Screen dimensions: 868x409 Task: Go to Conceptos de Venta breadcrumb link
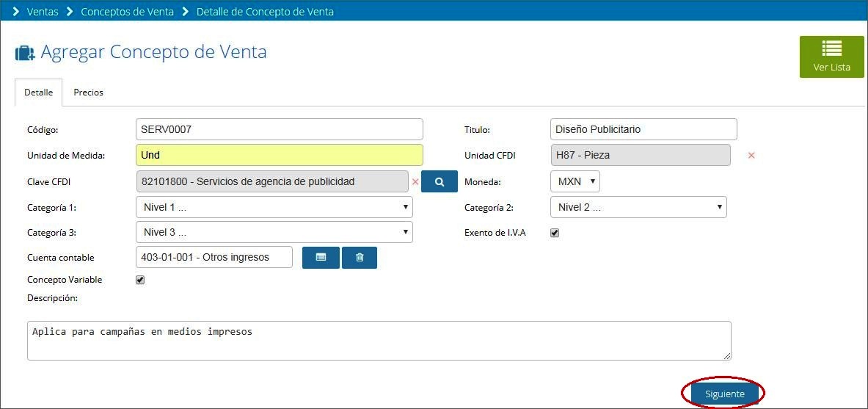128,11
